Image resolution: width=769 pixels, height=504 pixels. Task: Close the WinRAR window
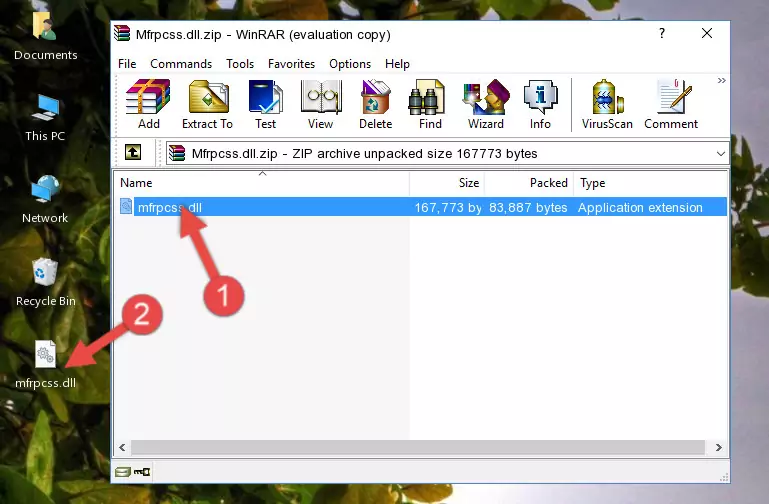coord(707,33)
